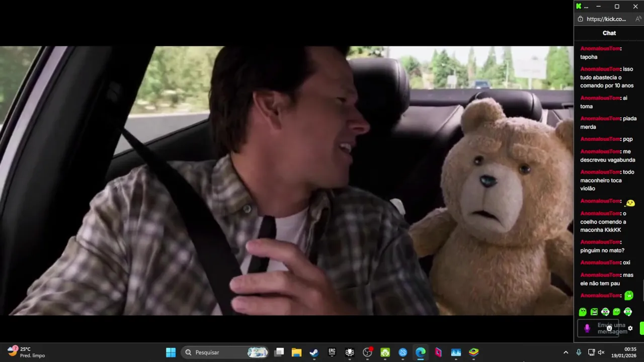
Task: Click AnomalousTom username on 'pqp' message
Action: click(600, 139)
